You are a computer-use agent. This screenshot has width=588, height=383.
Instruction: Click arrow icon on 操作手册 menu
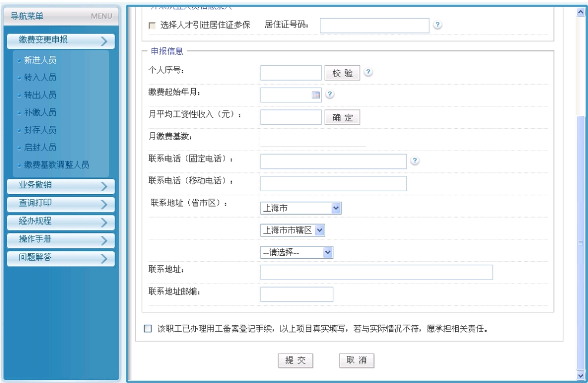coord(104,240)
